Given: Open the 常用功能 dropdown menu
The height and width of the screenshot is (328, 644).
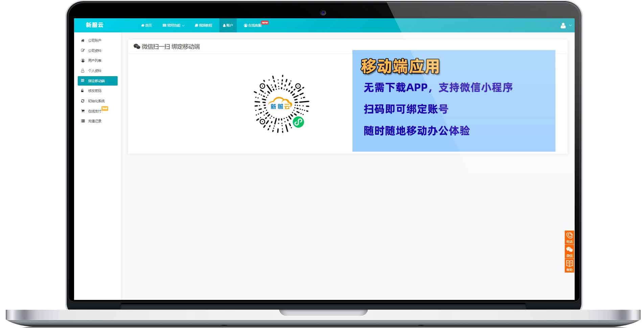Looking at the screenshot, I should (173, 25).
